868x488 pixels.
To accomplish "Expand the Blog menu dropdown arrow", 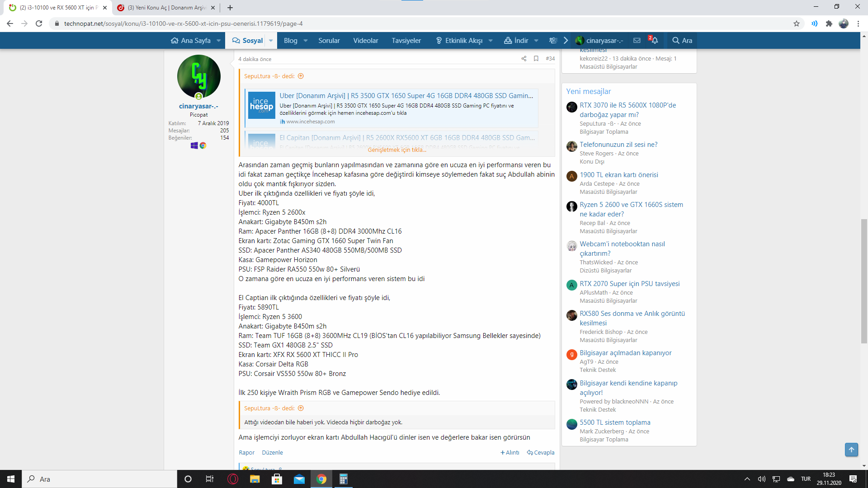I will (x=306, y=41).
